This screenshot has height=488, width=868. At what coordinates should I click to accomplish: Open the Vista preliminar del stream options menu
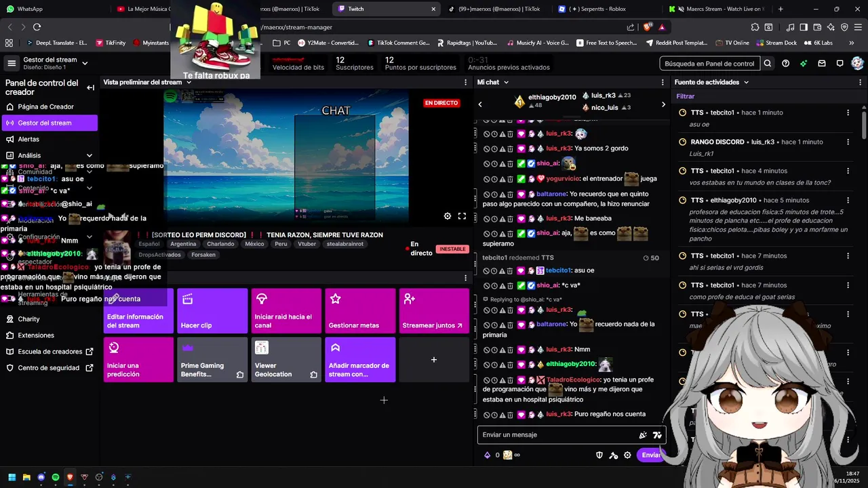coord(465,82)
